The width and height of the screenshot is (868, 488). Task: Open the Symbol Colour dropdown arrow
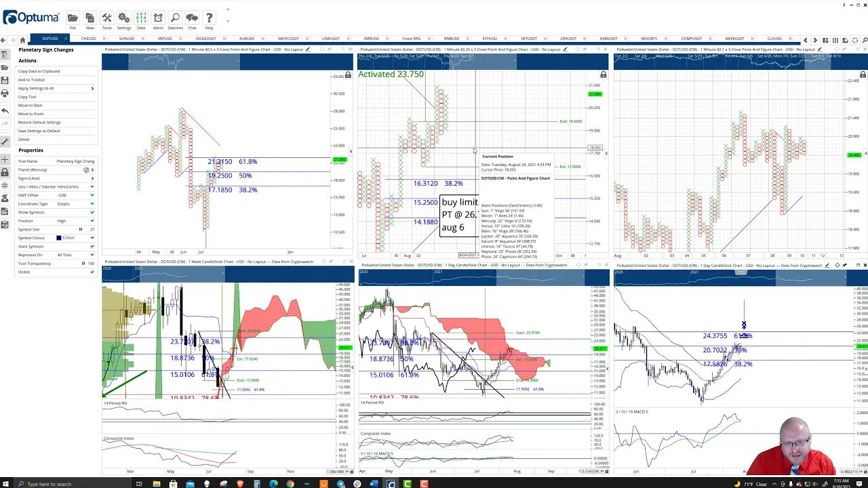pos(92,238)
